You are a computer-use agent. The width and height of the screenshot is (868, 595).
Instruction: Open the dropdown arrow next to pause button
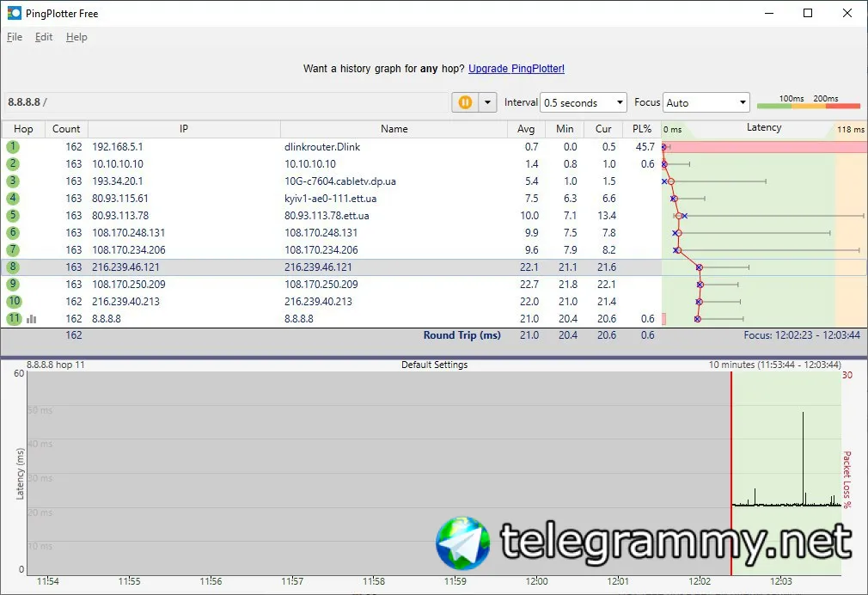[487, 102]
